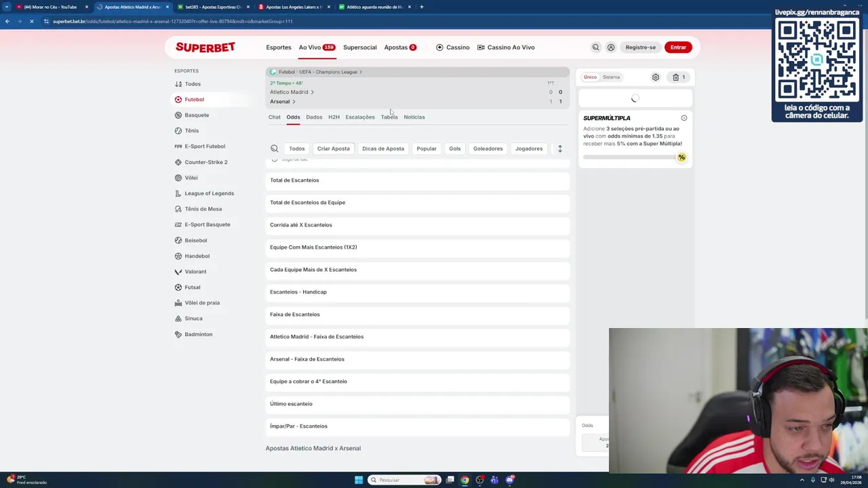Expand Ímpar/Par - Escanteios market
Image resolution: width=868 pixels, height=488 pixels.
[x=418, y=426]
